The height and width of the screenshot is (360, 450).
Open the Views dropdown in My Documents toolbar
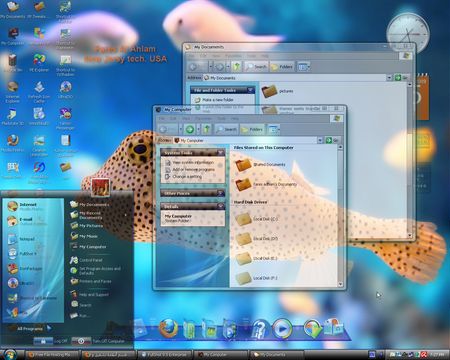[304, 67]
